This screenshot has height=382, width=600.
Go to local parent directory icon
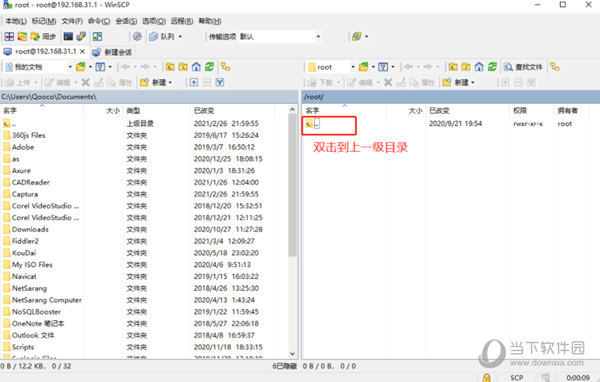tap(170, 67)
